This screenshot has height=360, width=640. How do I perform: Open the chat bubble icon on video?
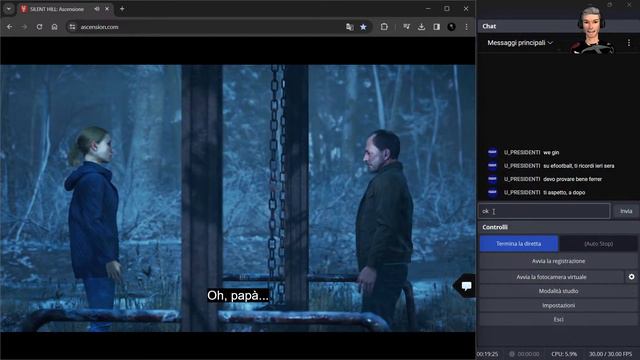click(466, 286)
